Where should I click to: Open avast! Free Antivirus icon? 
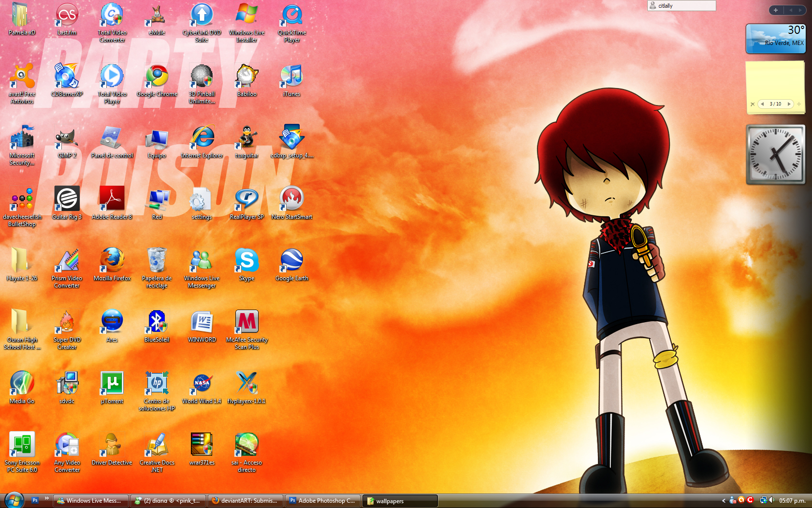(22, 83)
